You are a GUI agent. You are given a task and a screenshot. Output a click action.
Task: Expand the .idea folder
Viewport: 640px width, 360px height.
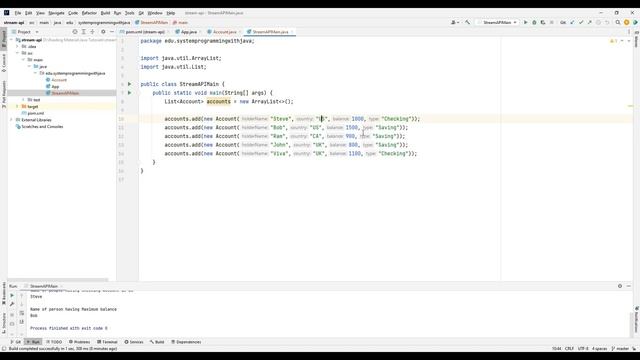coord(17,47)
